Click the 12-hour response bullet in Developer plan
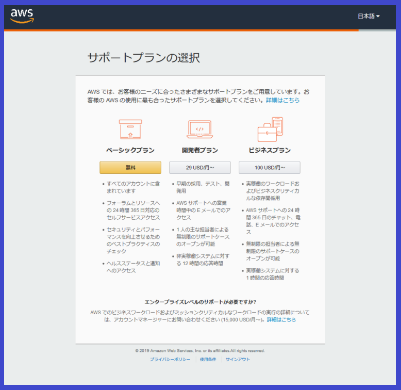The width and height of the screenshot is (401, 390). tap(203, 260)
